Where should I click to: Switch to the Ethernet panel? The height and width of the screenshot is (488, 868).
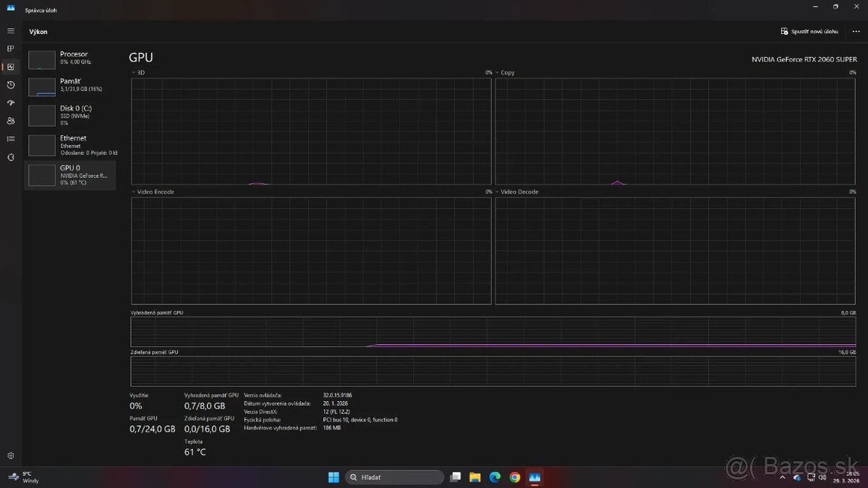coord(70,145)
